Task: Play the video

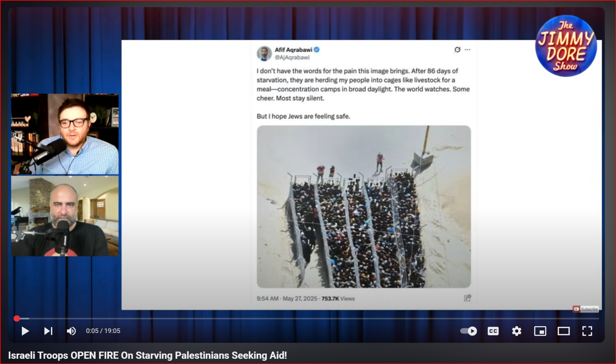Action: pyautogui.click(x=25, y=331)
